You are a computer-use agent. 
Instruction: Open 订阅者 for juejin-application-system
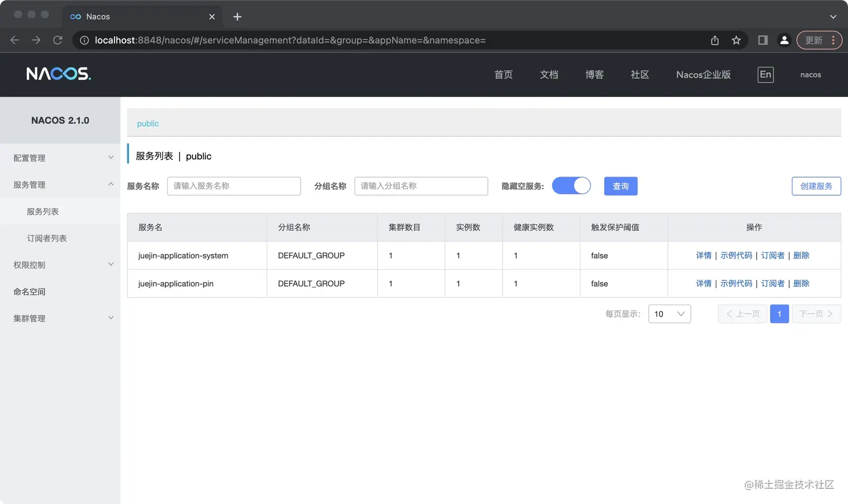point(773,256)
